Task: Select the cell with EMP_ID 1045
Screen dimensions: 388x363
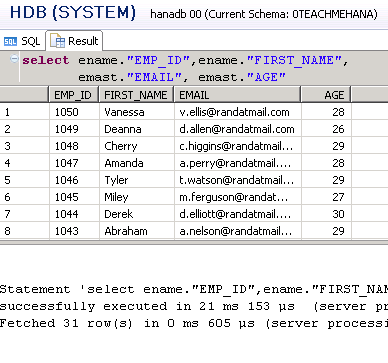Action: [x=74, y=197]
